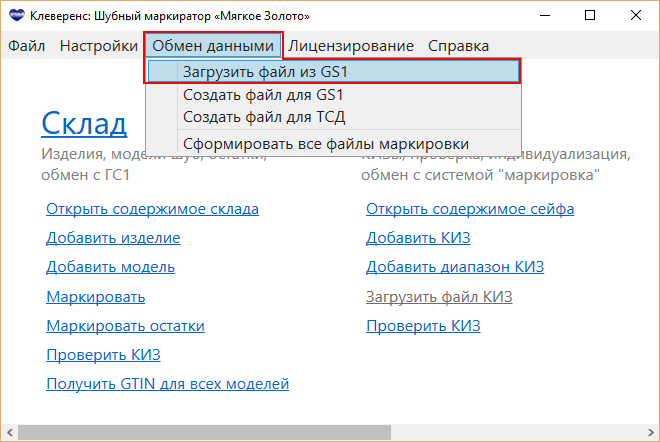Screen dimensions: 660x442
Task: Open the Справка menu
Action: pyautogui.click(x=458, y=45)
